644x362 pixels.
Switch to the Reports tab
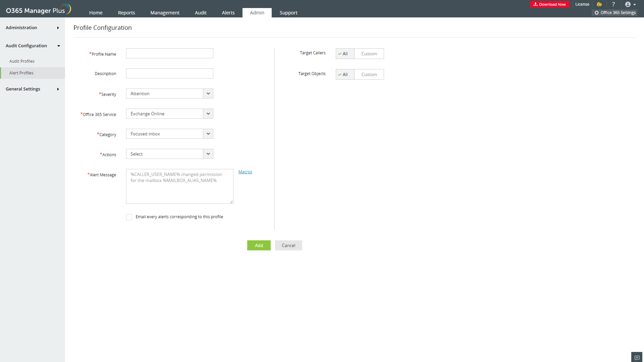coord(126,13)
